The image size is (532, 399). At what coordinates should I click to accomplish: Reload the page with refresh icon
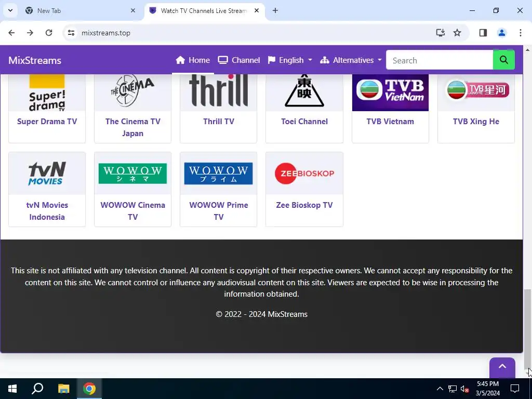(49, 33)
